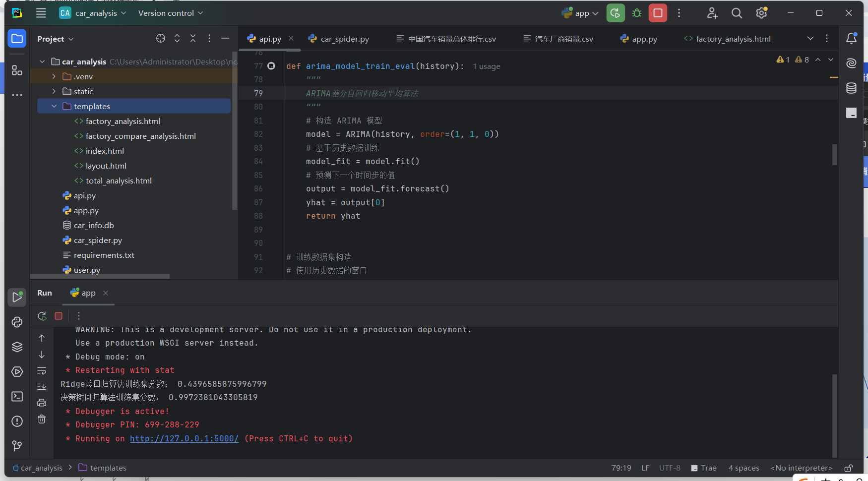868x481 pixels.
Task: Open the Notifications bell
Action: pos(852,39)
